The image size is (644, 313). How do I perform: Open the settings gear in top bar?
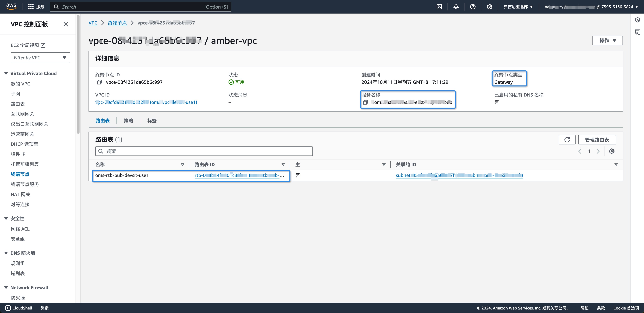point(489,7)
